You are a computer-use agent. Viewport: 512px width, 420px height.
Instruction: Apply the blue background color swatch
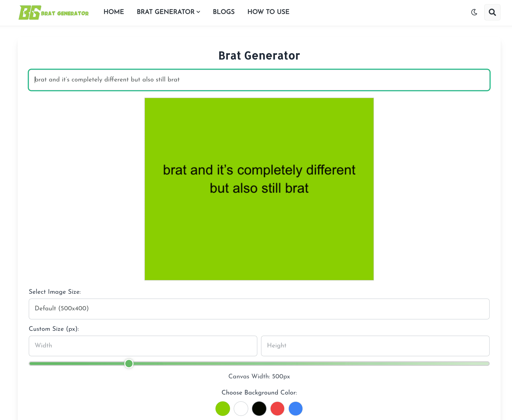(295, 409)
